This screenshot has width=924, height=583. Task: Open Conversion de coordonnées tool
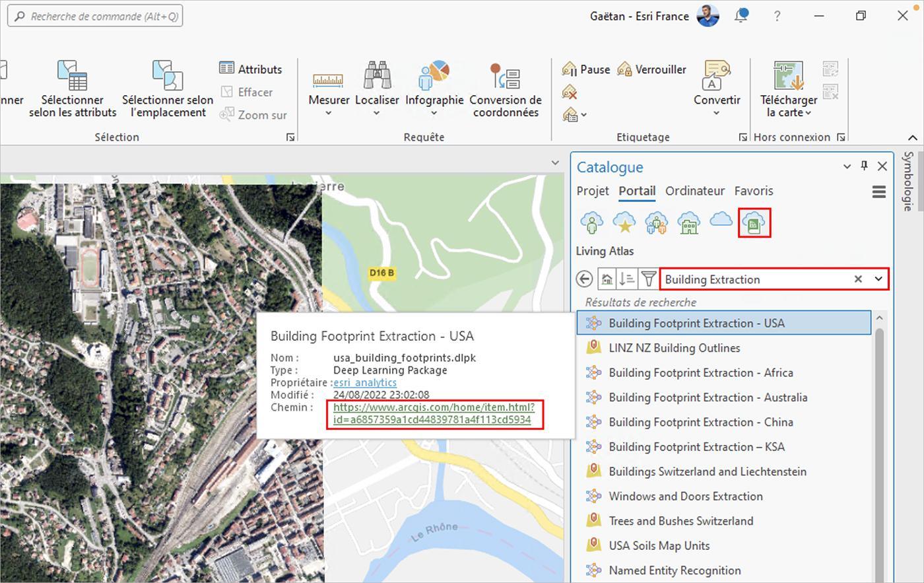pyautogui.click(x=506, y=89)
